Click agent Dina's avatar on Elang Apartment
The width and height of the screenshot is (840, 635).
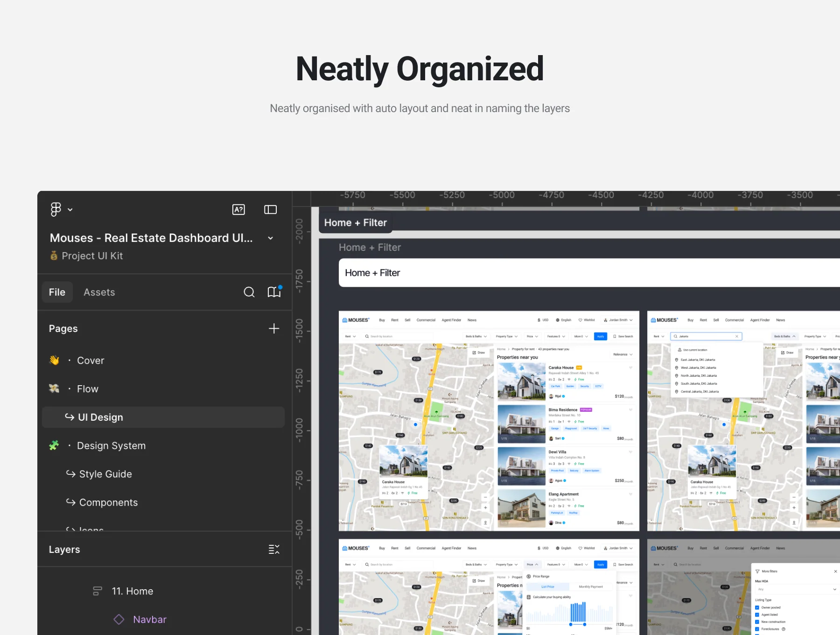pos(551,523)
